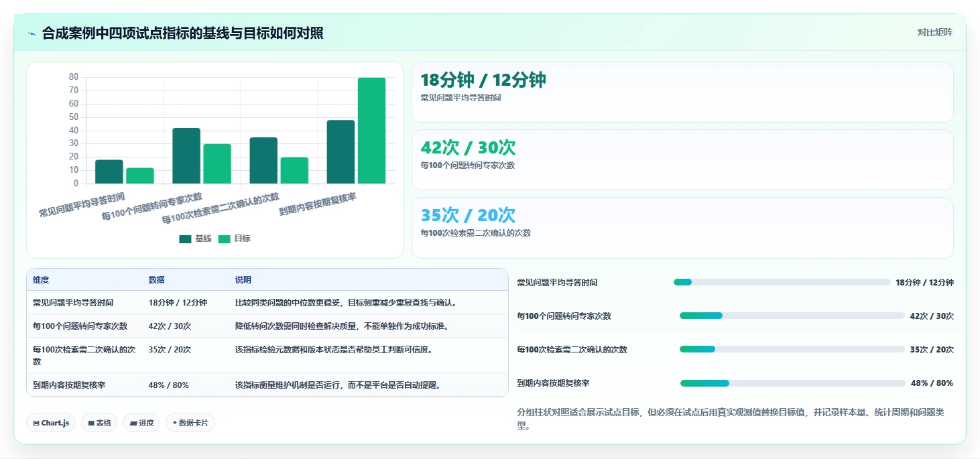980x459 pixels.
Task: Click the 35次 / 20次 value beside the progress bar
Action: 932,349
